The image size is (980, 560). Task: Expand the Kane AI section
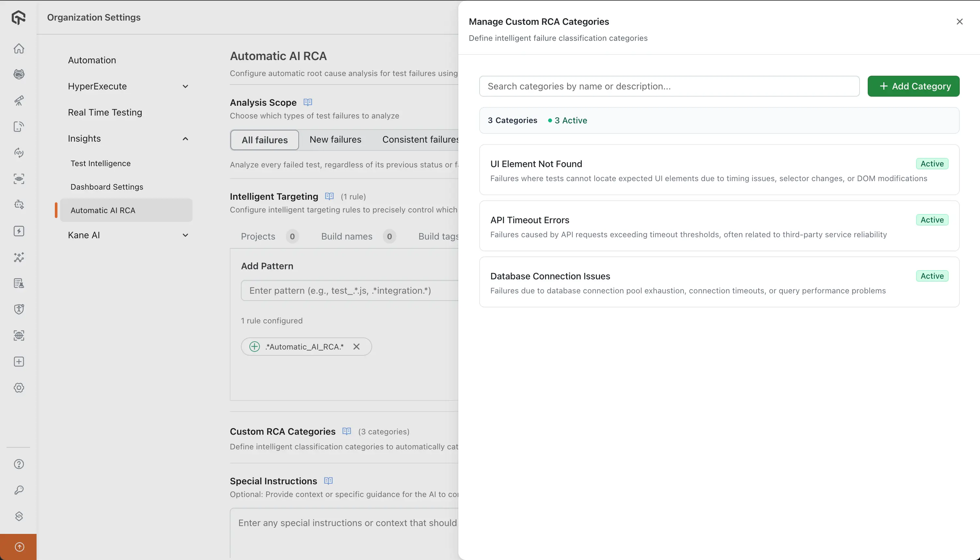(x=185, y=235)
